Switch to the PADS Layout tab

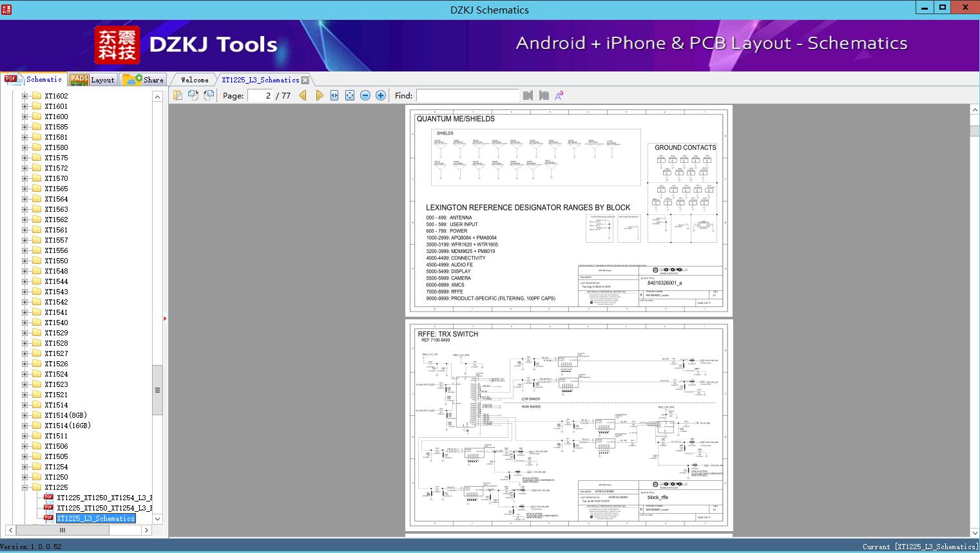click(92, 80)
